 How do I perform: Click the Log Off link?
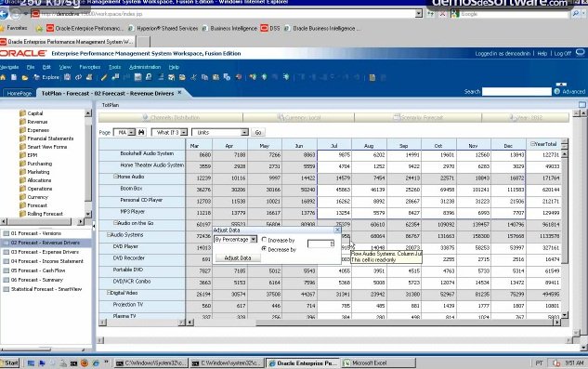coord(563,53)
